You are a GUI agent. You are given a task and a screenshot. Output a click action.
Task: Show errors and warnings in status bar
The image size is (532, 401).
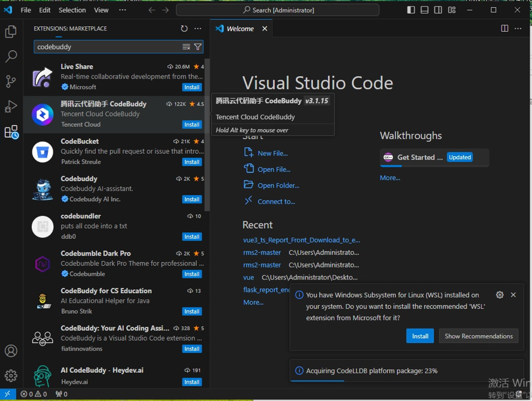coord(34,394)
